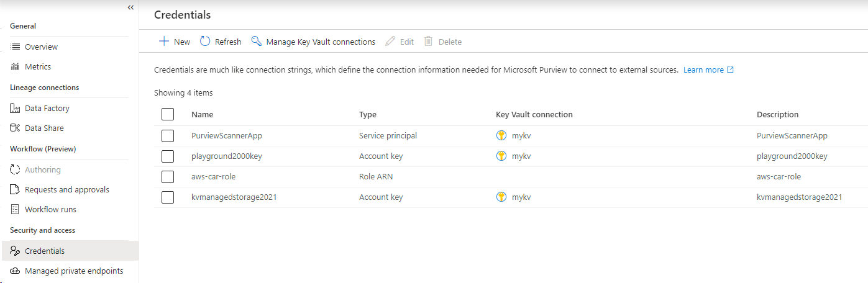Click the Credentials page heading
The image size is (868, 283).
click(x=182, y=14)
